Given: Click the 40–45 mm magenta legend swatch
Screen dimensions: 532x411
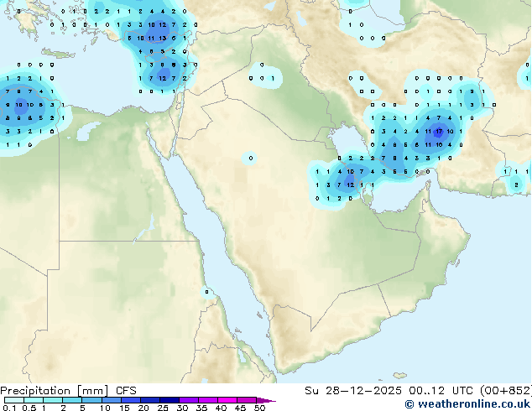Looking at the screenshot, I should 227,400.
